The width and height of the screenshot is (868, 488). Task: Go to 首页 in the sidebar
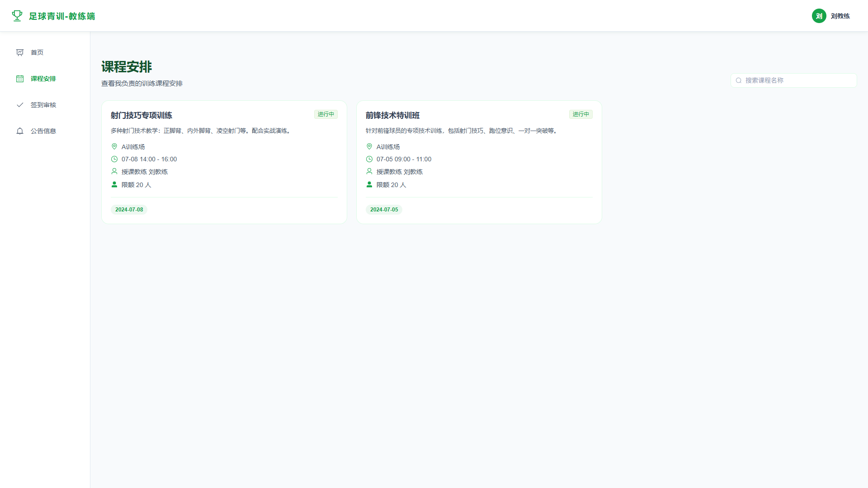[45, 52]
